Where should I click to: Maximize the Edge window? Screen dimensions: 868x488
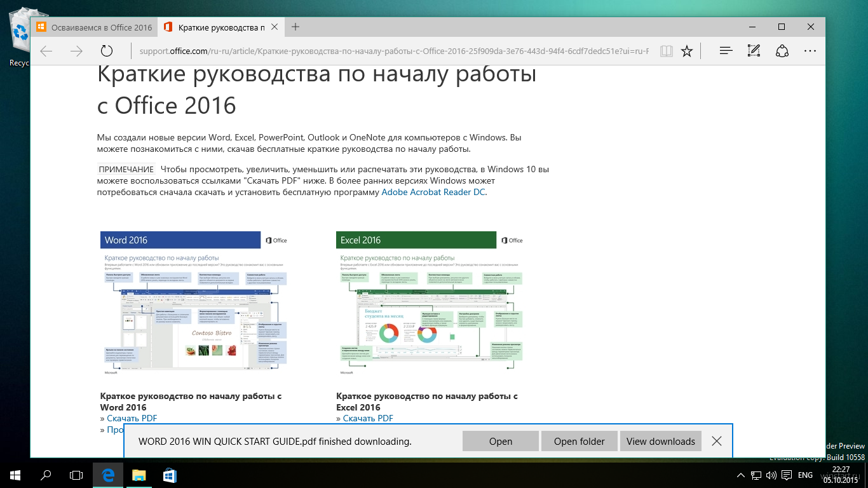click(x=782, y=27)
